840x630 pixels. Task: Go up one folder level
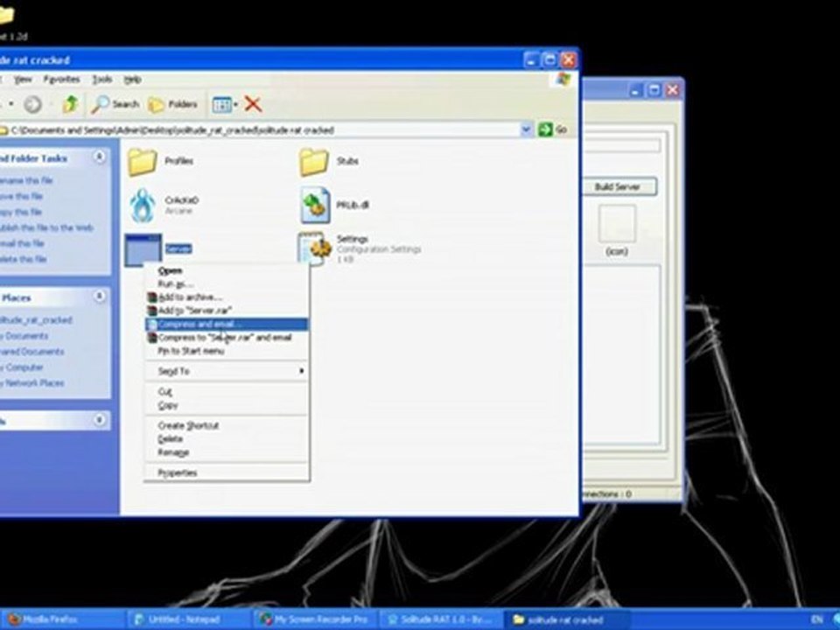coord(70,104)
